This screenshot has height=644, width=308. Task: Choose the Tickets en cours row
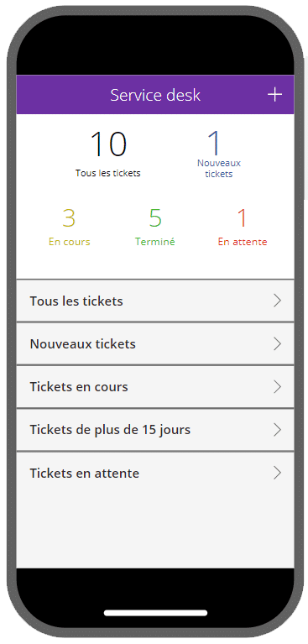155,387
